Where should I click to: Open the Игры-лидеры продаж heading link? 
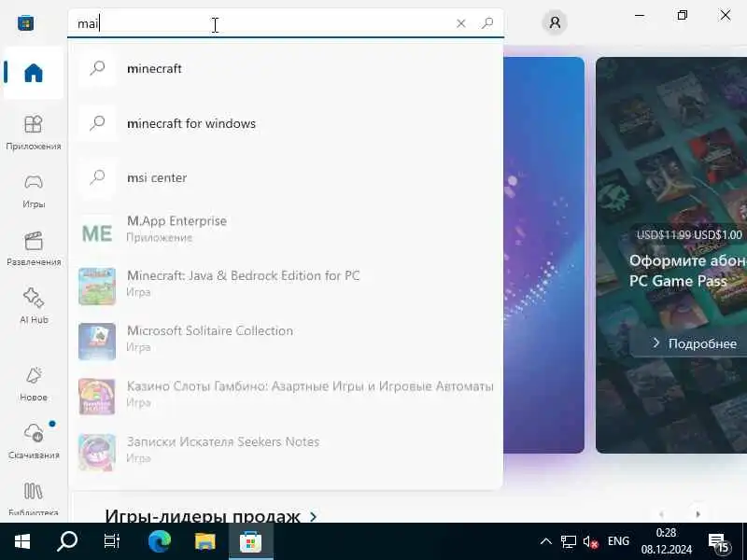203,516
